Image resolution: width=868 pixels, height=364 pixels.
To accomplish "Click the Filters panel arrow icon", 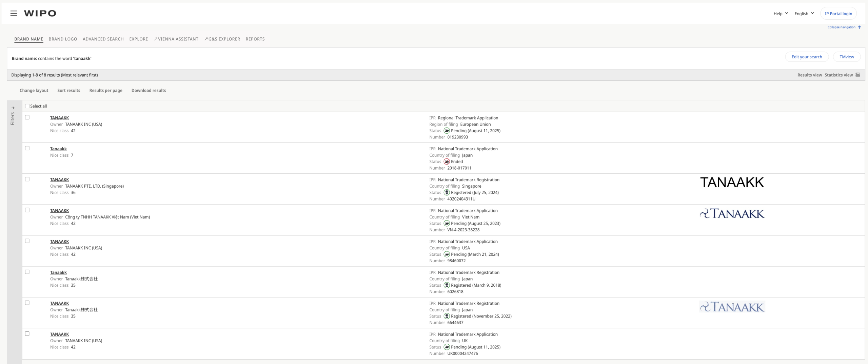I will point(13,108).
